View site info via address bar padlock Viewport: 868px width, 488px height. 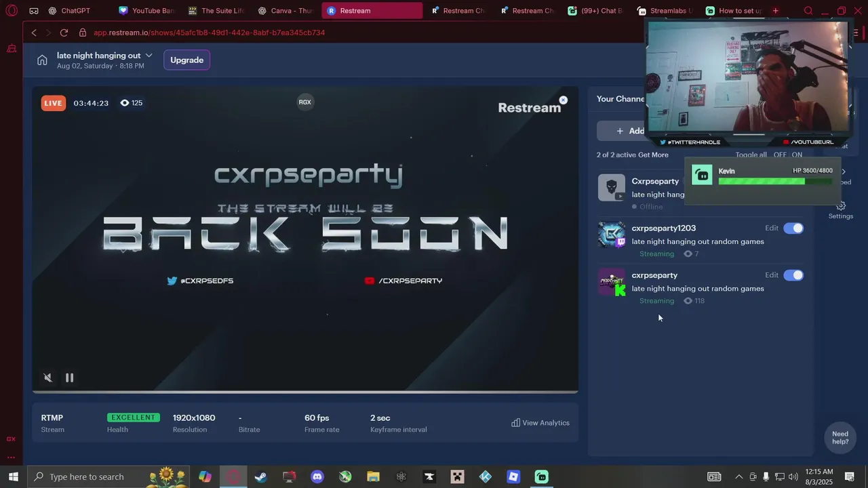click(83, 33)
